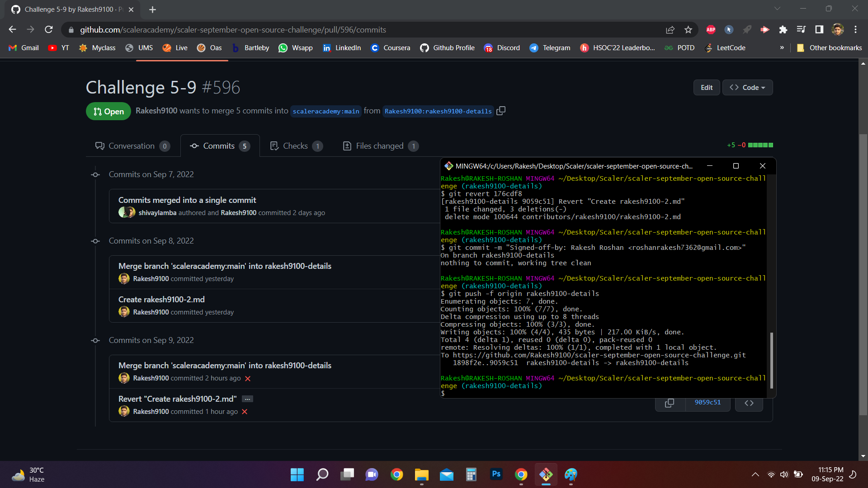Open Git Bash from the taskbar
868x488 pixels.
546,474
